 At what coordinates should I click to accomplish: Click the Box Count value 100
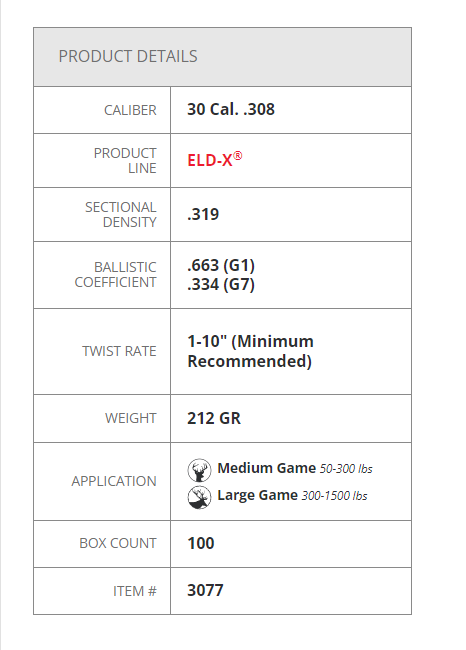[201, 543]
